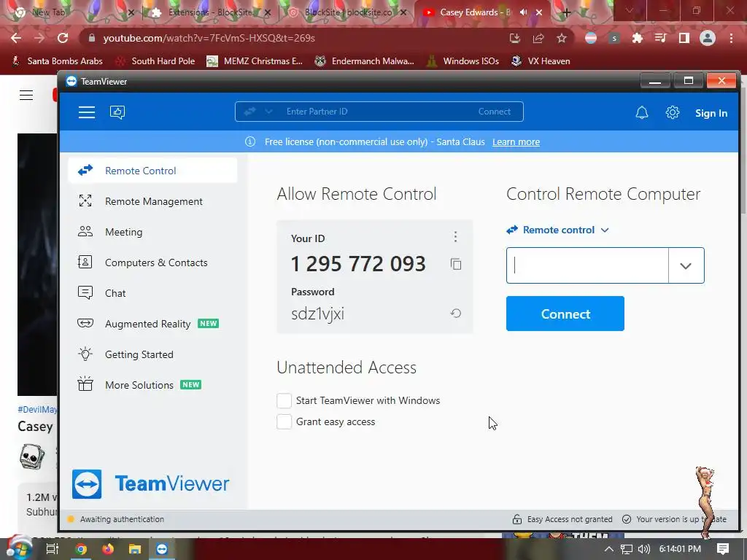The height and width of the screenshot is (560, 747).
Task: Go back in Chrome browser
Action: (x=16, y=38)
